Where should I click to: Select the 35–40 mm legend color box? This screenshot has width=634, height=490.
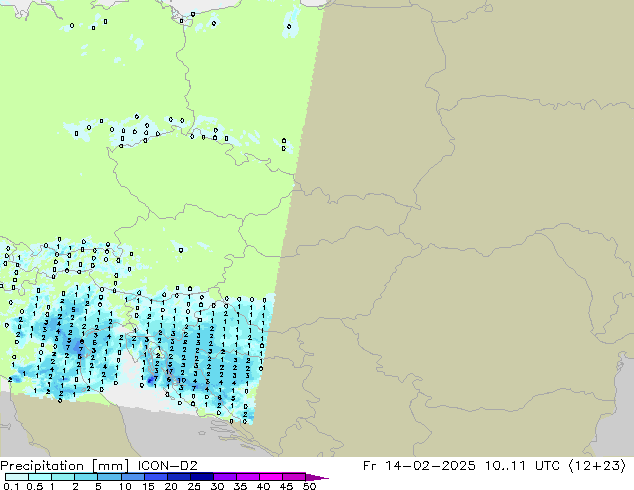point(248,477)
